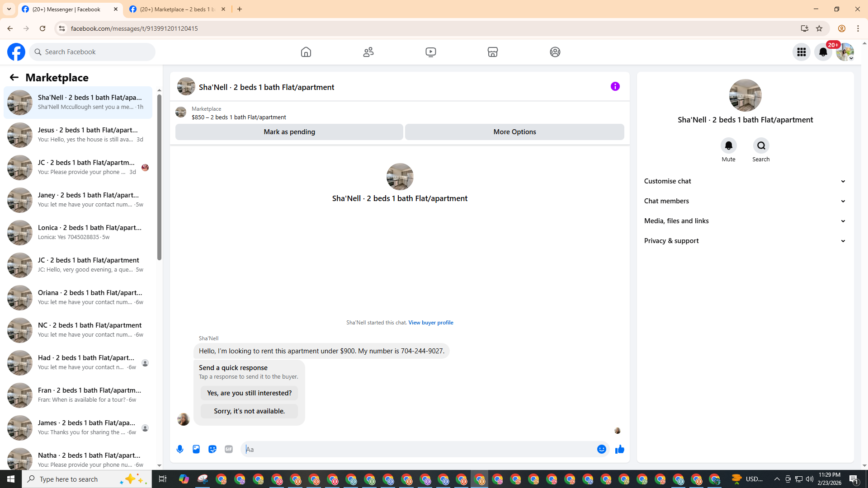868x488 pixels.
Task: Search in conversation using the magnifier icon
Action: pos(761,145)
